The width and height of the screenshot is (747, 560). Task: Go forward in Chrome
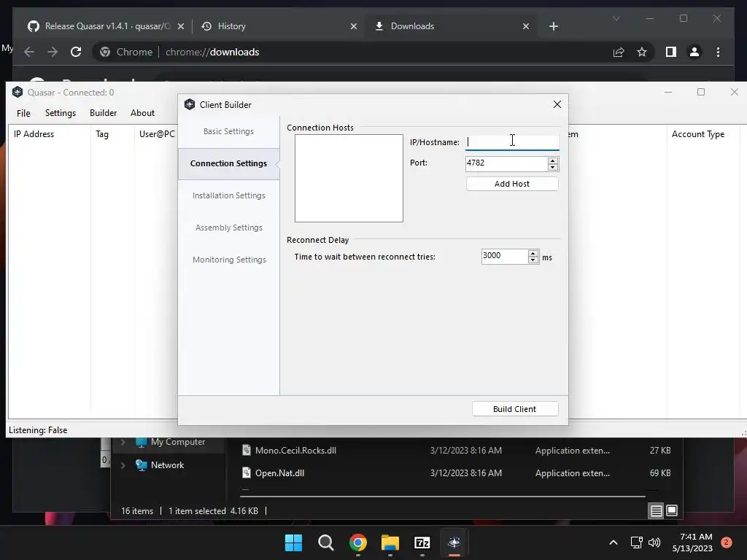coord(53,52)
